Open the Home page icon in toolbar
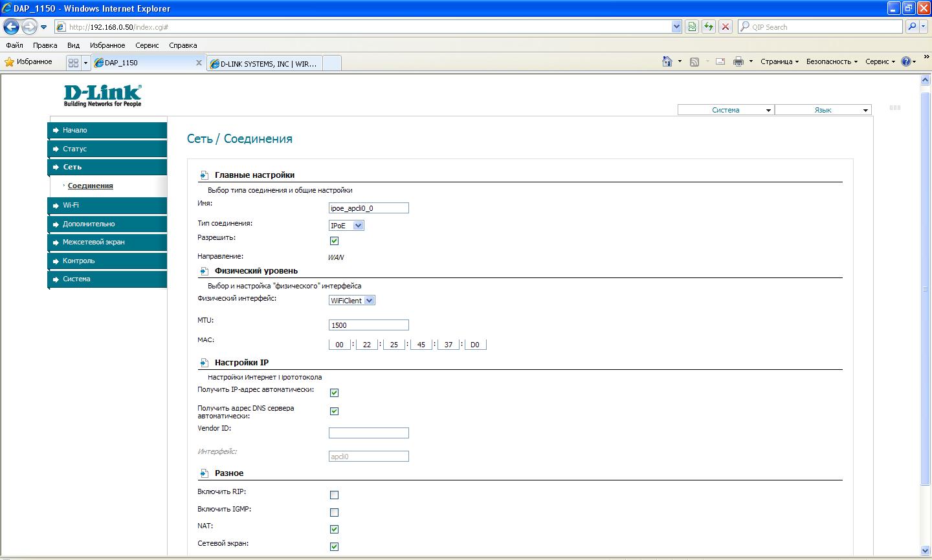Viewport: 932px width, 560px height. pos(667,61)
